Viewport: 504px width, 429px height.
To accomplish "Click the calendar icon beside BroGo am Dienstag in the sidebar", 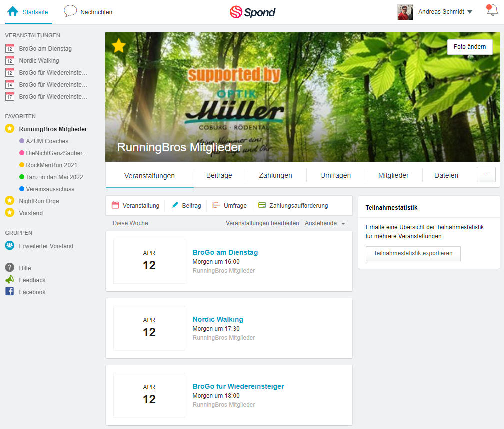I will tap(10, 49).
